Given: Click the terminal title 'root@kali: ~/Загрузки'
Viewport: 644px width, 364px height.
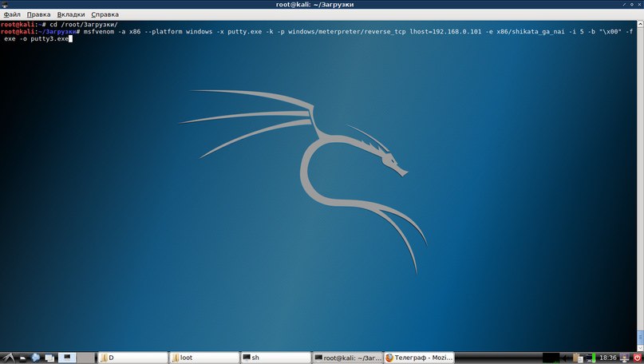Looking at the screenshot, I should 315,5.
